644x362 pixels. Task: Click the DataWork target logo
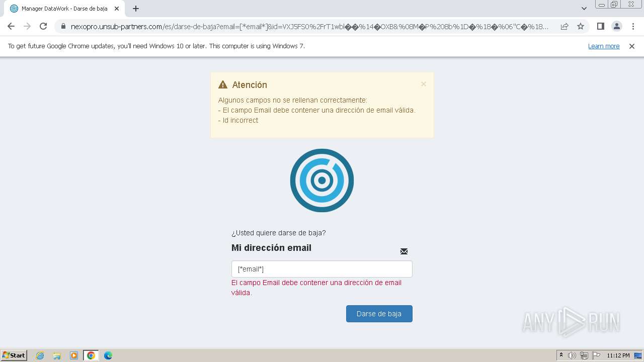322,180
